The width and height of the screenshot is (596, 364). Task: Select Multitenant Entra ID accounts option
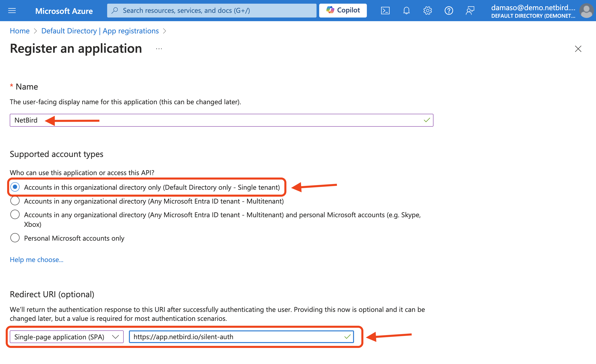coord(15,201)
